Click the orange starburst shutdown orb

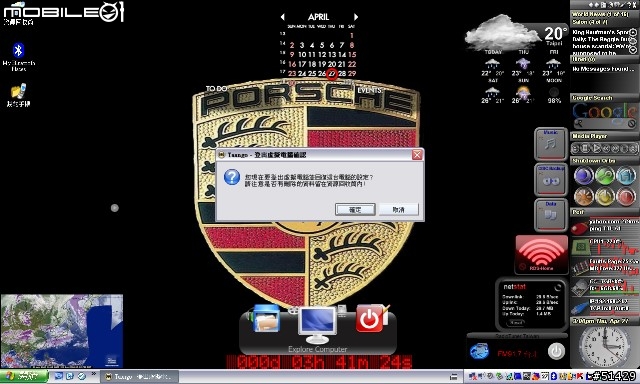pyautogui.click(x=584, y=197)
